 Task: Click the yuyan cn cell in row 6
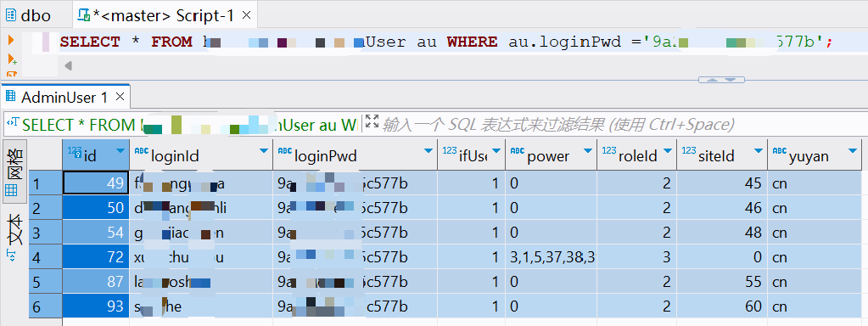(x=815, y=306)
